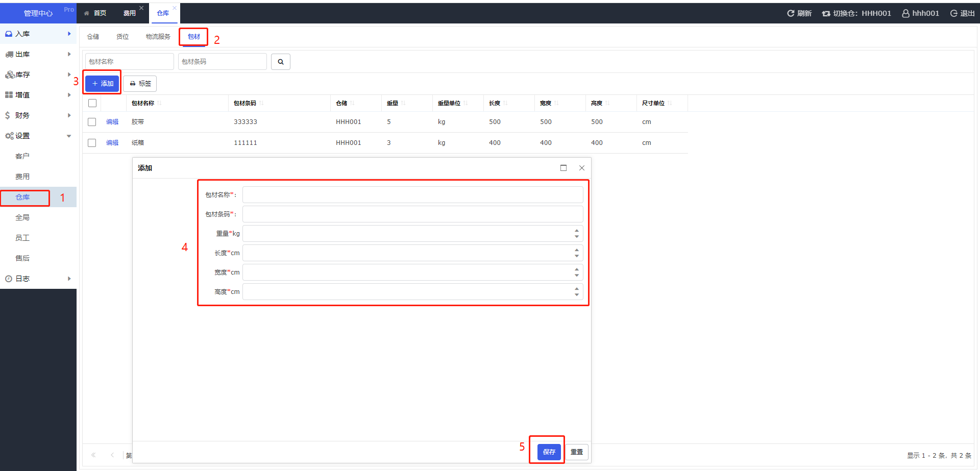Switch to the 仓储 sub-tab
The image size is (980, 471).
click(x=93, y=37)
